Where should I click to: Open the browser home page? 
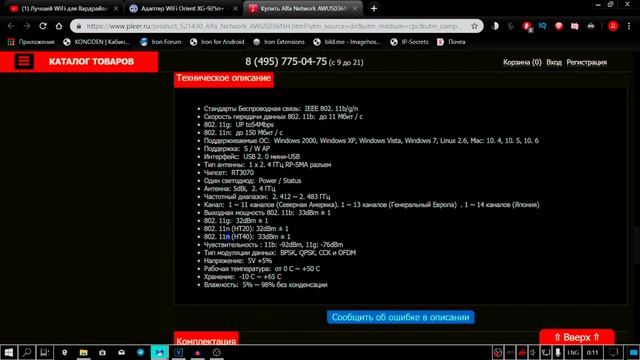(59, 26)
